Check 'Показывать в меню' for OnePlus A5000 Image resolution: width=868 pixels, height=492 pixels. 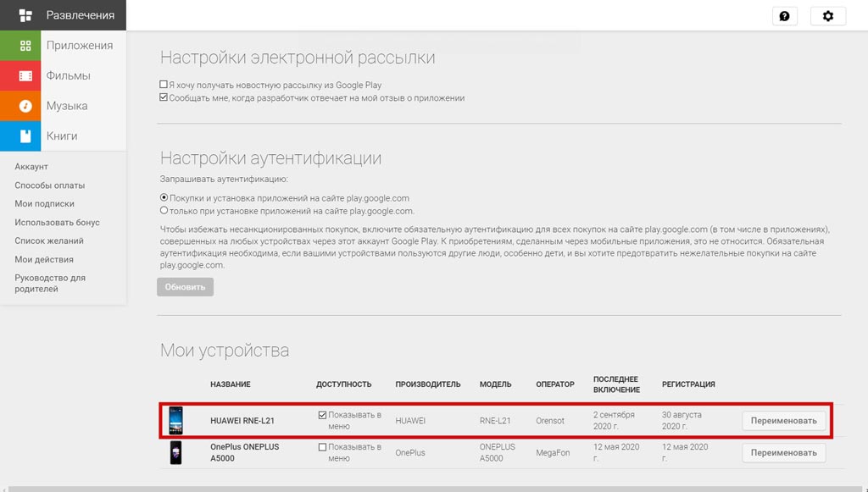click(x=322, y=446)
